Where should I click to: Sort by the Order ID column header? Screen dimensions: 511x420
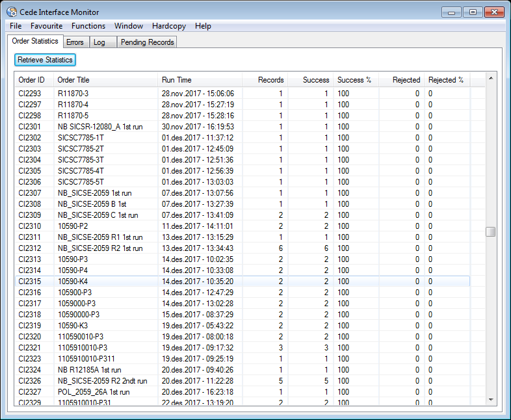(32, 80)
